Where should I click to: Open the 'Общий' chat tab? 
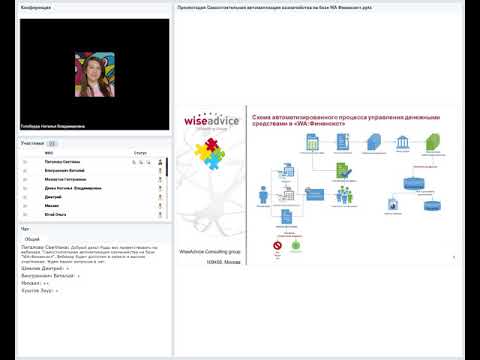[32, 239]
